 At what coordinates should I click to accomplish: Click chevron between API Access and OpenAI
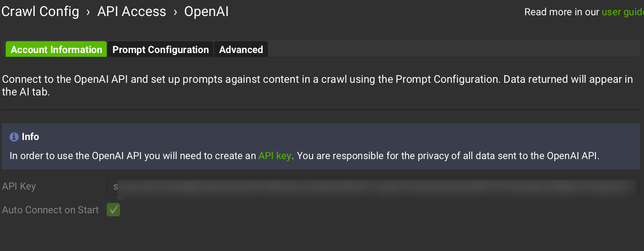coord(175,13)
